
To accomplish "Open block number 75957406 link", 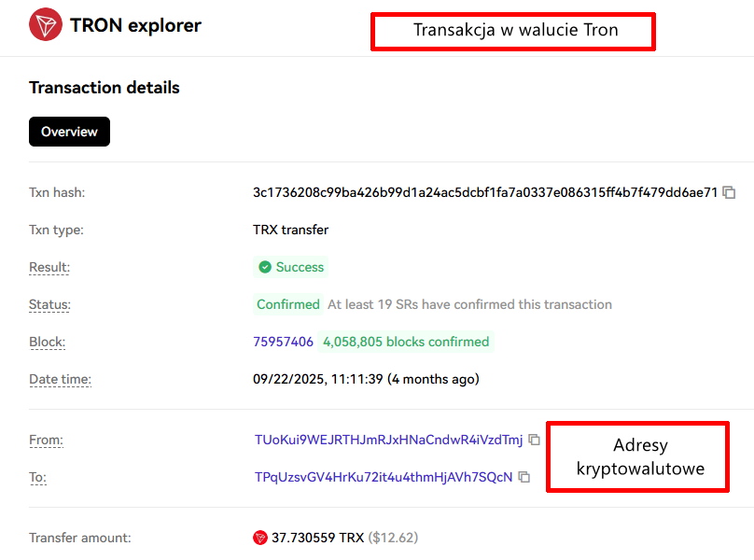I will (x=283, y=342).
